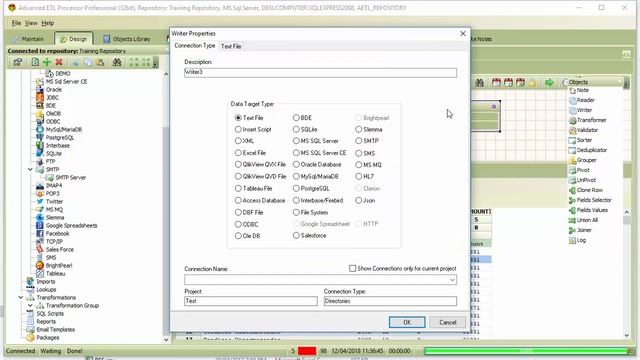The image size is (640, 360).
Task: Select the UnPivot object
Action: coord(583,180)
